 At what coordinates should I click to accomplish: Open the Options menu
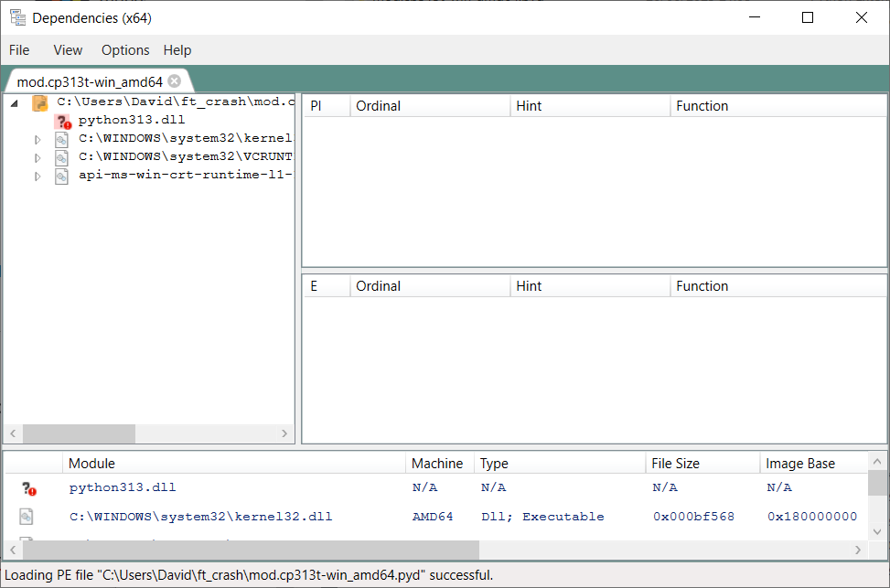click(x=125, y=50)
